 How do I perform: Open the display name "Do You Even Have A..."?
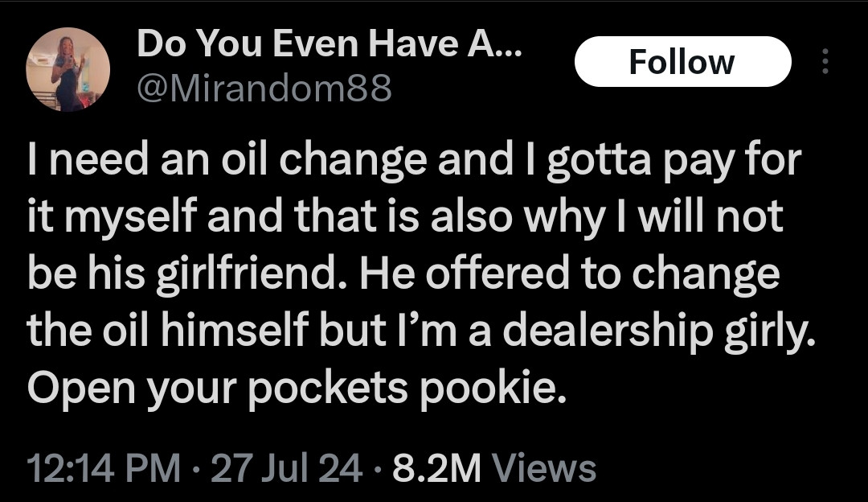click(x=329, y=45)
